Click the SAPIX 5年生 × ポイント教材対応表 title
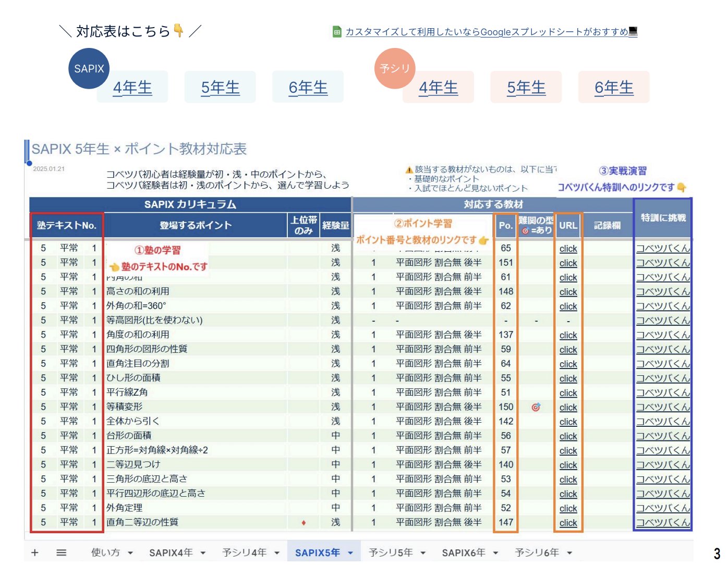This screenshot has width=728, height=565. 139,149
